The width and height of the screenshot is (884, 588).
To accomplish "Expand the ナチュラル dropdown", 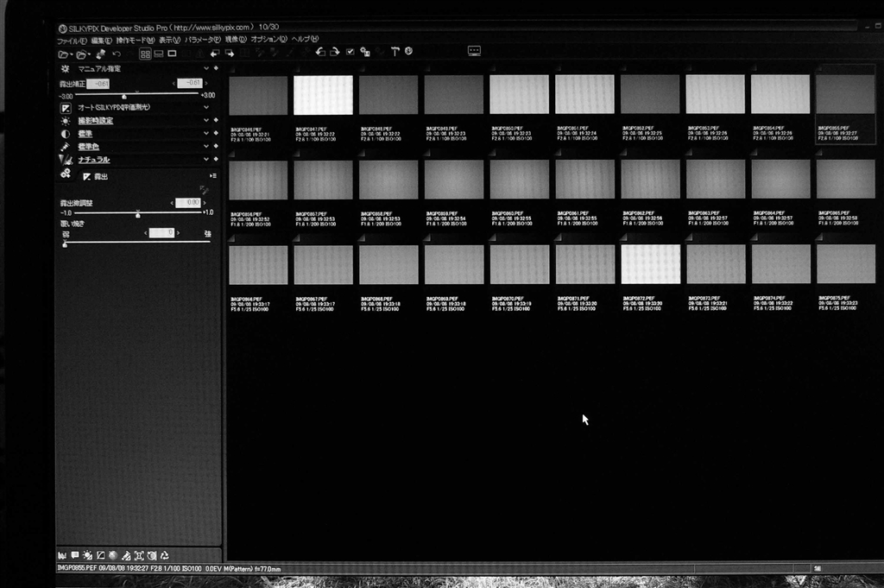I will [205, 159].
